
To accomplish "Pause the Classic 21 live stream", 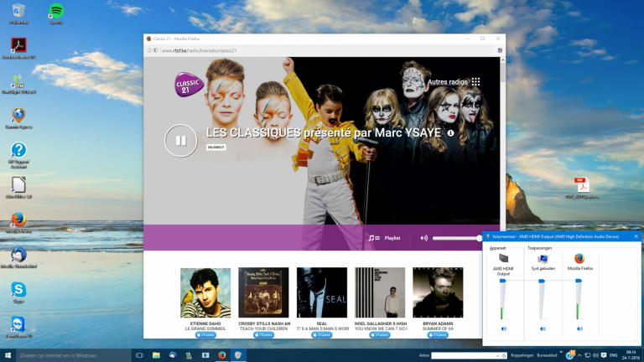I will [180, 141].
